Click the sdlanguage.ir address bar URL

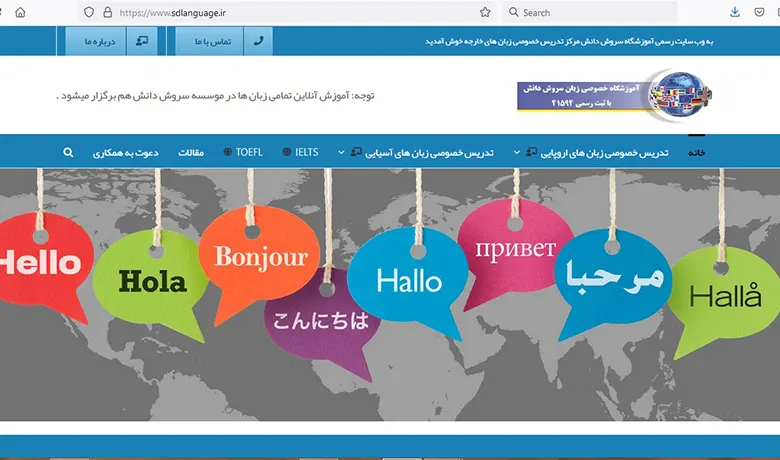(x=173, y=13)
